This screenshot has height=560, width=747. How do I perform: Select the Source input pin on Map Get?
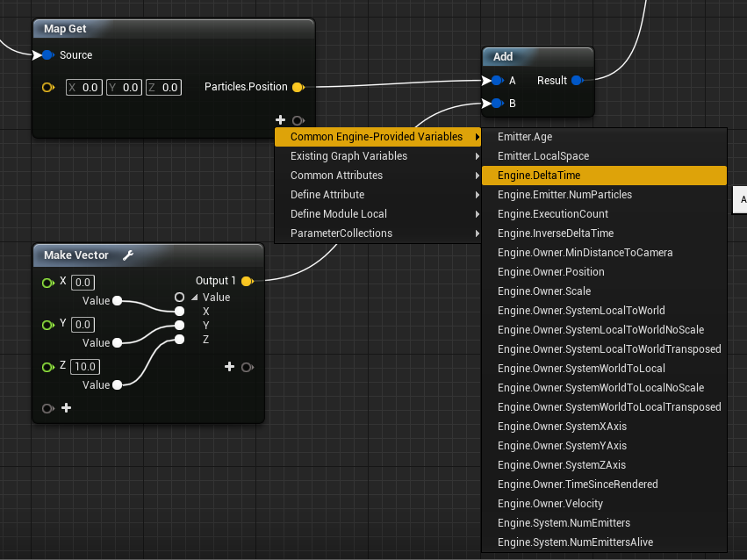[47, 55]
